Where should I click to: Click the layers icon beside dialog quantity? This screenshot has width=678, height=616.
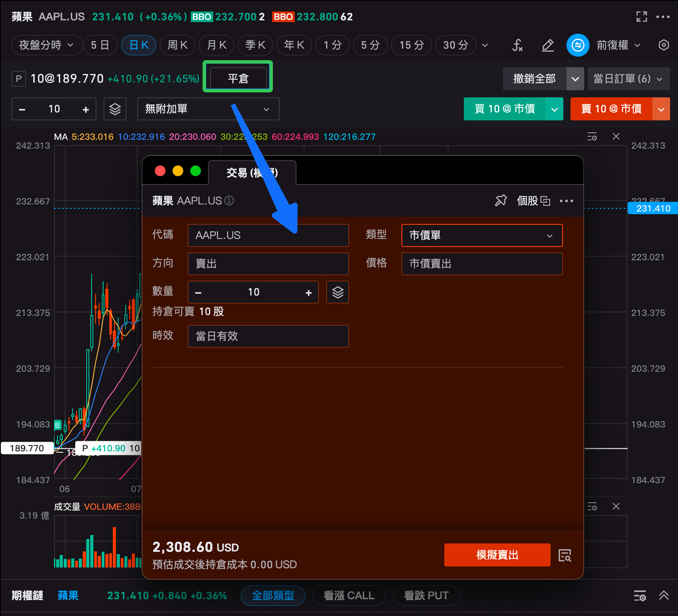pos(337,292)
